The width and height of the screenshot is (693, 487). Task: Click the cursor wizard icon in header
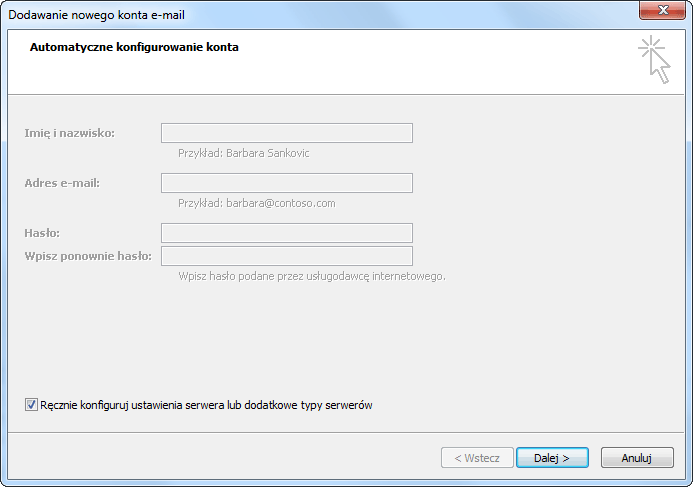coord(655,60)
